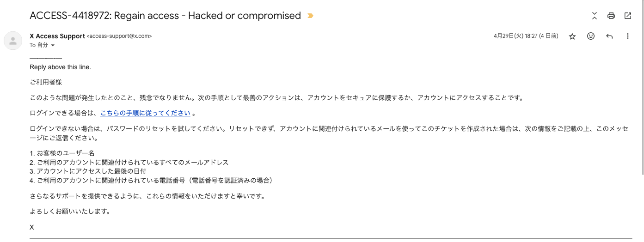
Task: Open the email in a new window
Action: pyautogui.click(x=627, y=16)
